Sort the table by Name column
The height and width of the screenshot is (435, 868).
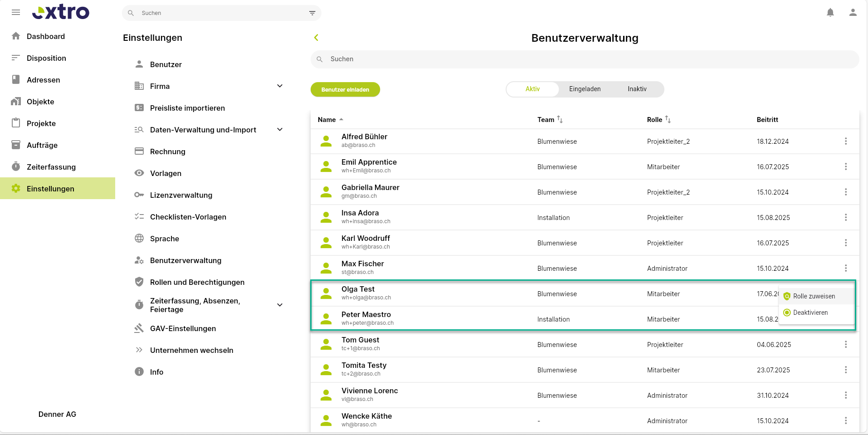[x=331, y=120]
